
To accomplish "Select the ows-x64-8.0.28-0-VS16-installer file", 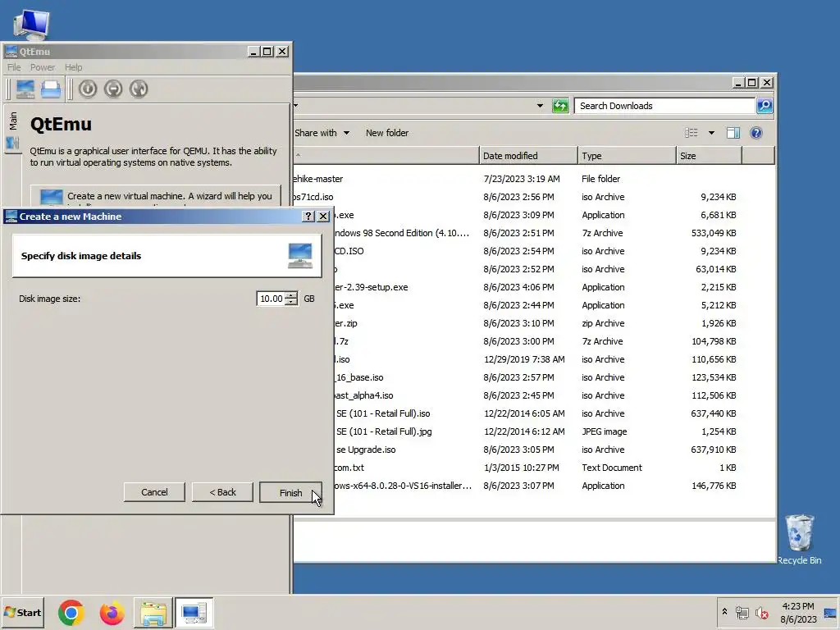I will tap(403, 486).
